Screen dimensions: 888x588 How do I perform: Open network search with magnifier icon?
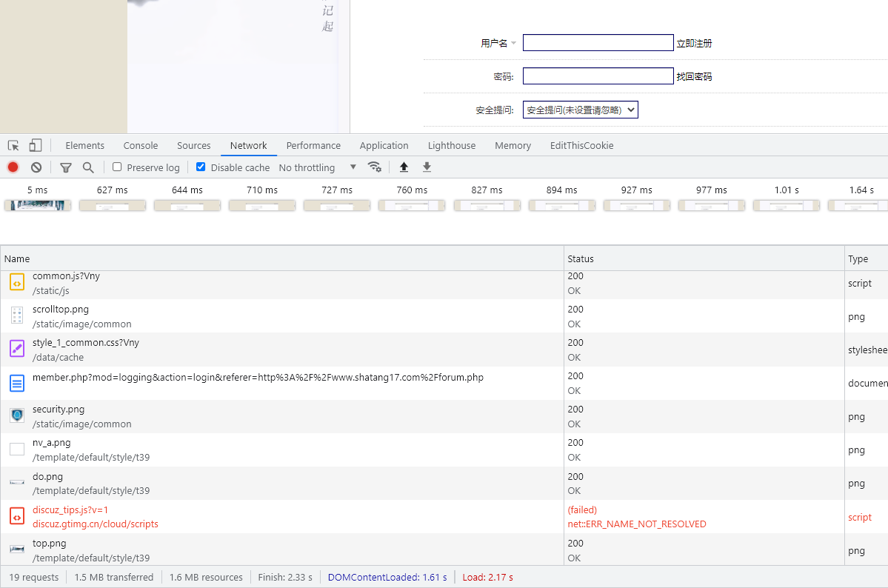coord(88,167)
